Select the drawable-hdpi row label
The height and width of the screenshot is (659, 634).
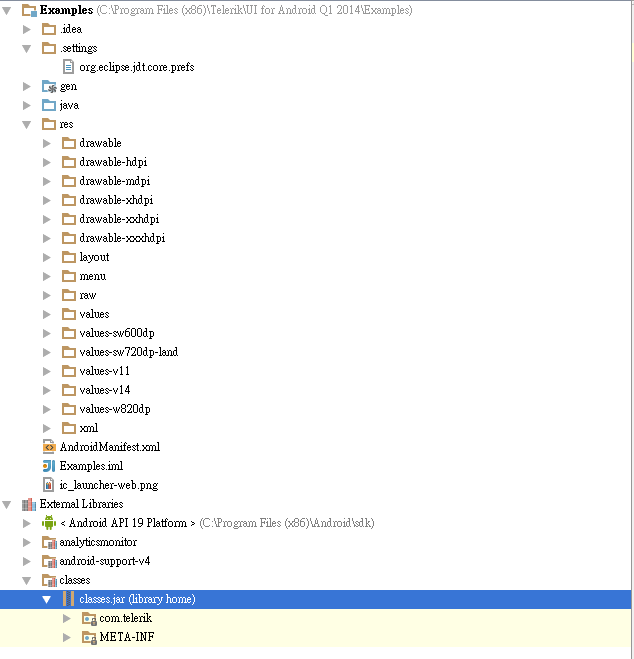[x=113, y=162]
